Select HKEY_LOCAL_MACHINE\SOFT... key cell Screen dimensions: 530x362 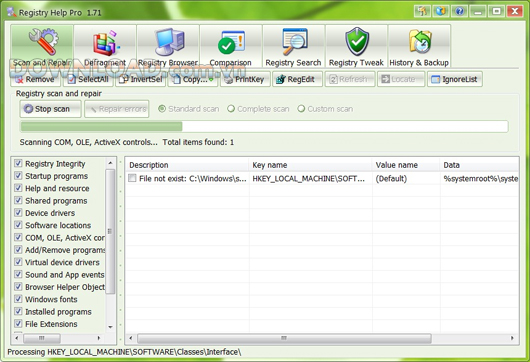[309, 178]
